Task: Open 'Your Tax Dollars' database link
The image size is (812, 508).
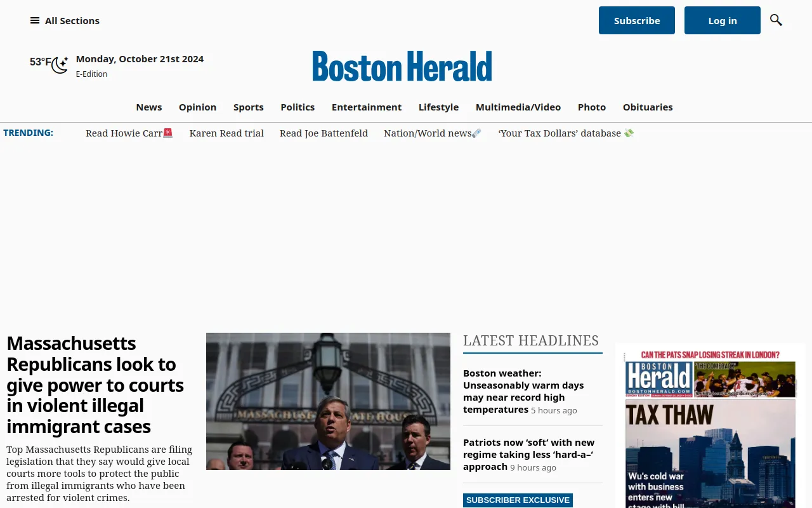Action: pyautogui.click(x=566, y=133)
